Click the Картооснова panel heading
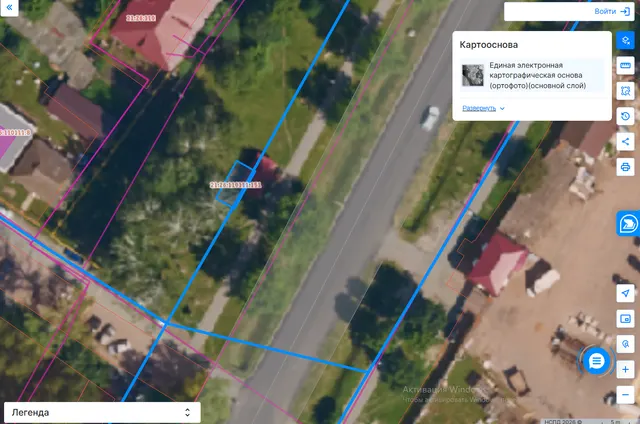This screenshot has width=640, height=424. point(489,45)
